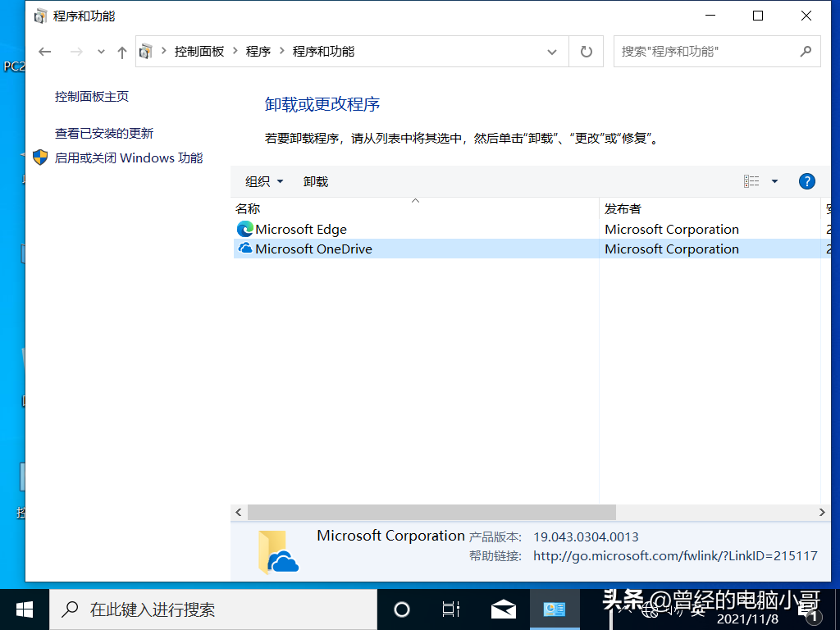
Task: Click the Back navigation arrow
Action: click(x=45, y=52)
